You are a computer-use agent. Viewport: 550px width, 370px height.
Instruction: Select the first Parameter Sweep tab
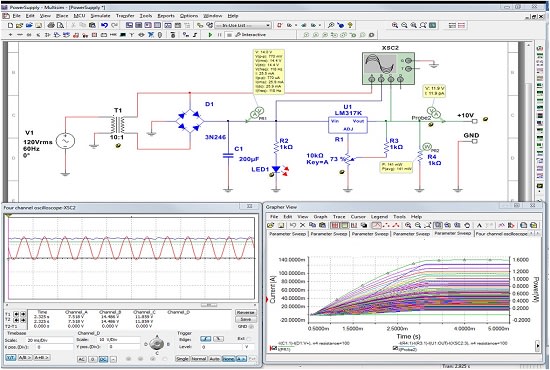pyautogui.click(x=288, y=234)
